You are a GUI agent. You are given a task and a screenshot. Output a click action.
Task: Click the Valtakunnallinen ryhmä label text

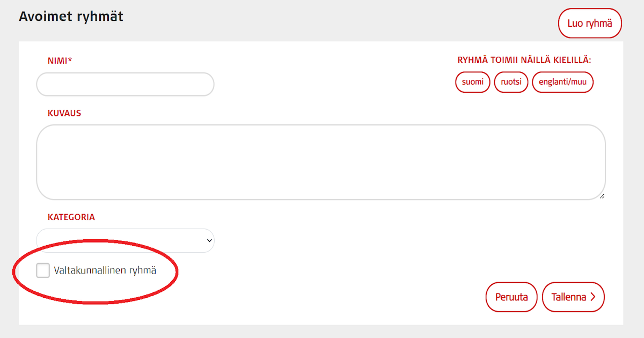pos(105,270)
